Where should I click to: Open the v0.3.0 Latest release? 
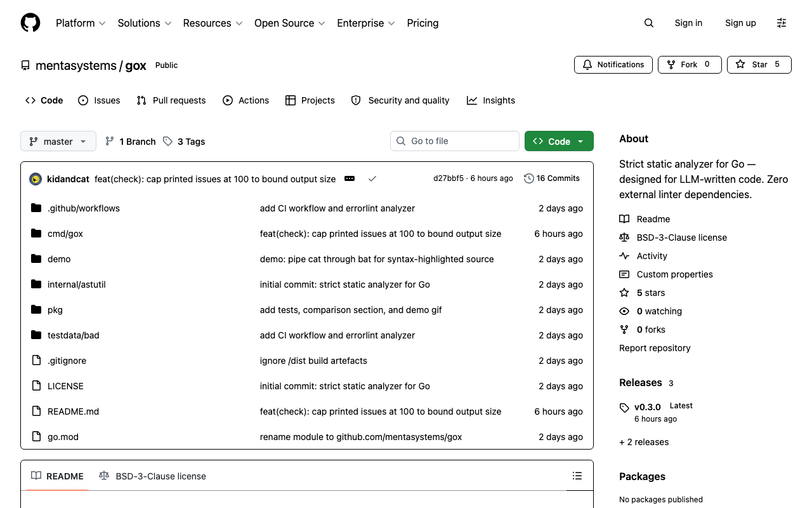pyautogui.click(x=656, y=412)
